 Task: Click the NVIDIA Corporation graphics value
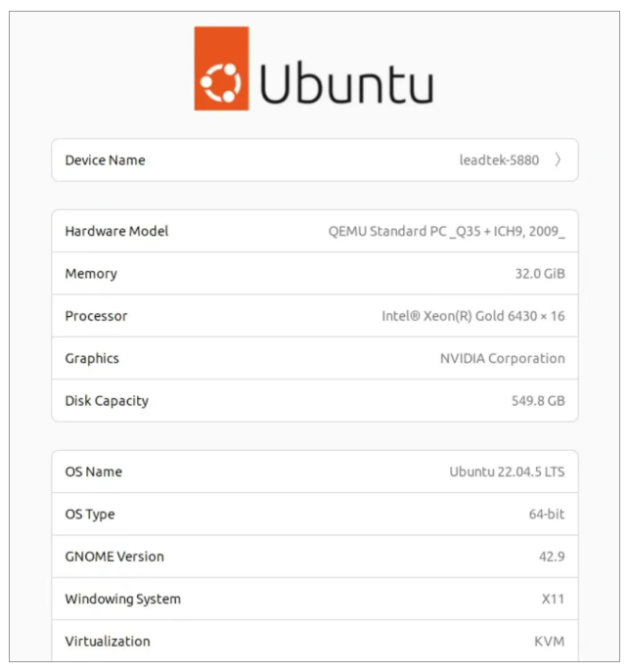tap(502, 358)
